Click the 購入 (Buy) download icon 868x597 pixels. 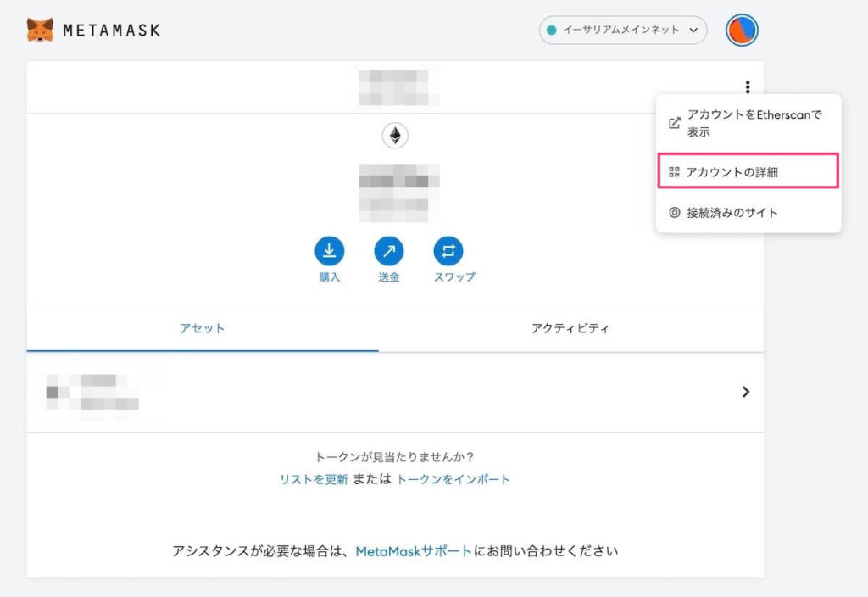point(329,251)
